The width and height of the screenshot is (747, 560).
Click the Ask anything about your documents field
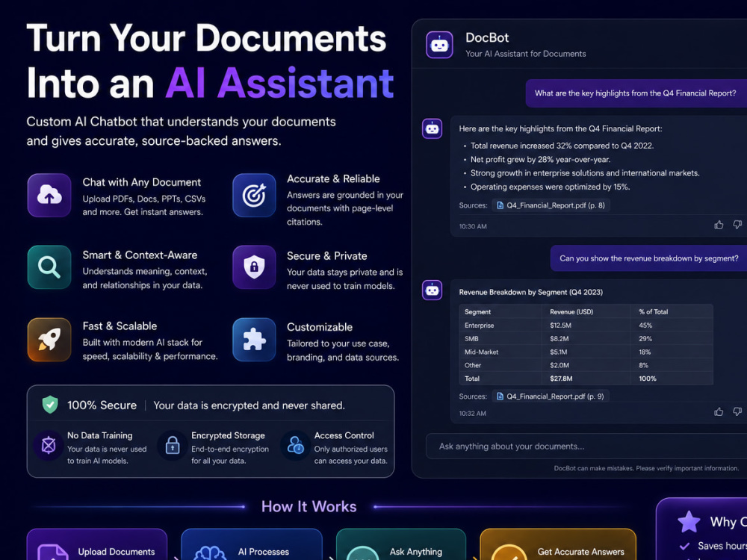click(586, 447)
